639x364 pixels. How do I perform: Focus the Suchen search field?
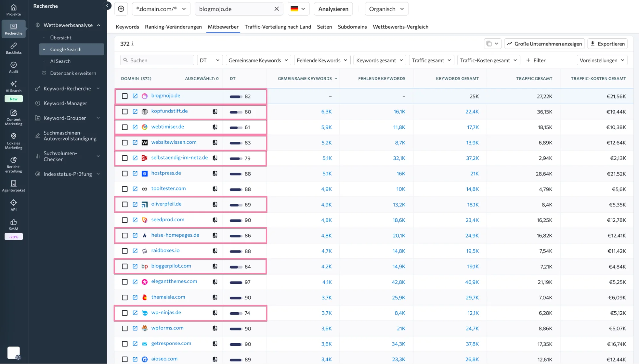point(157,60)
